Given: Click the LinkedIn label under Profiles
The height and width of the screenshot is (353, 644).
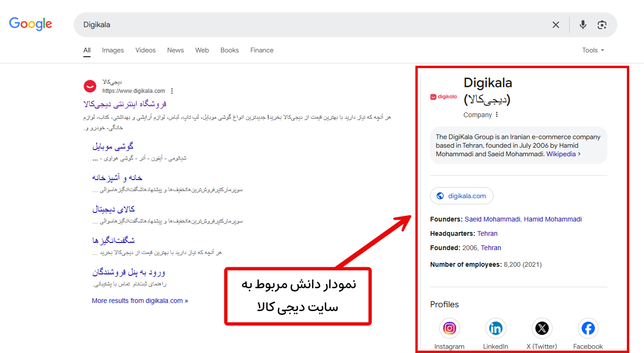Looking at the screenshot, I should (495, 346).
